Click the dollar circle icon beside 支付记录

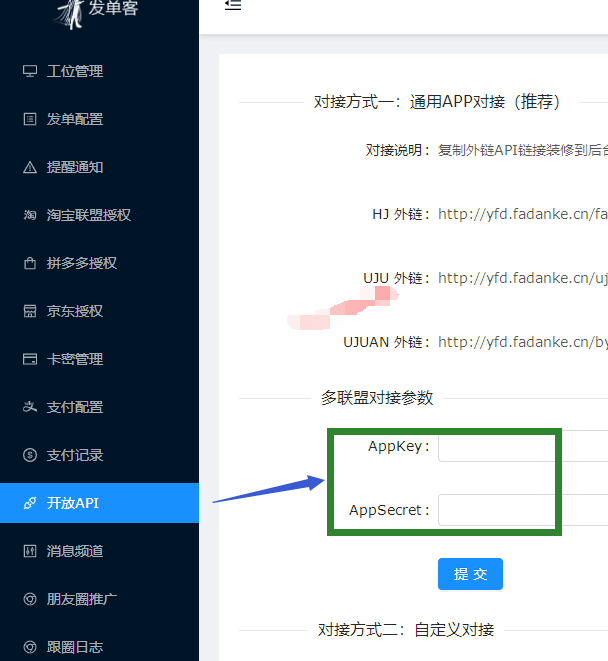30,455
